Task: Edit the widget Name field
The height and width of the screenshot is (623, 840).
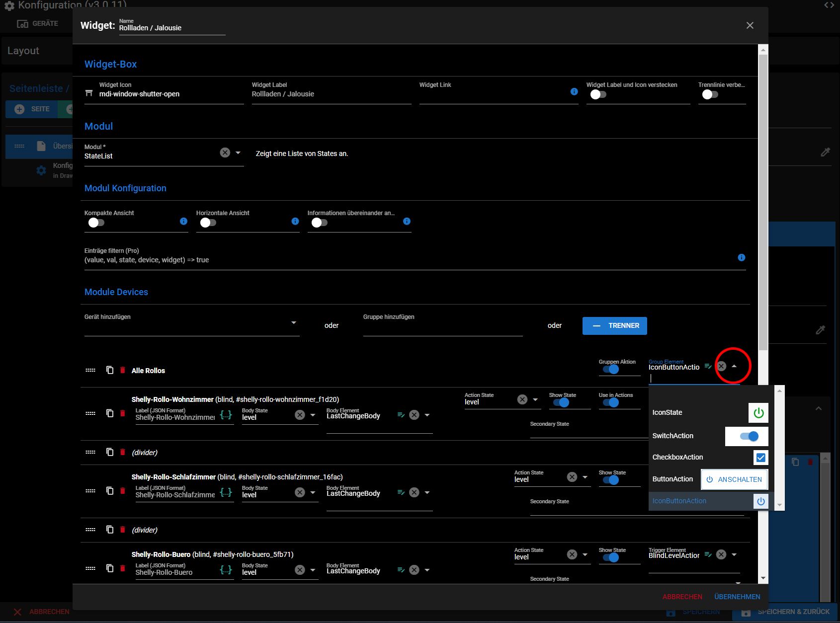Action: (172, 28)
